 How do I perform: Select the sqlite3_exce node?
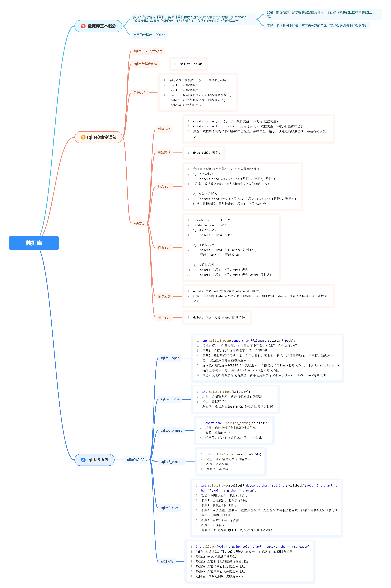(x=169, y=508)
